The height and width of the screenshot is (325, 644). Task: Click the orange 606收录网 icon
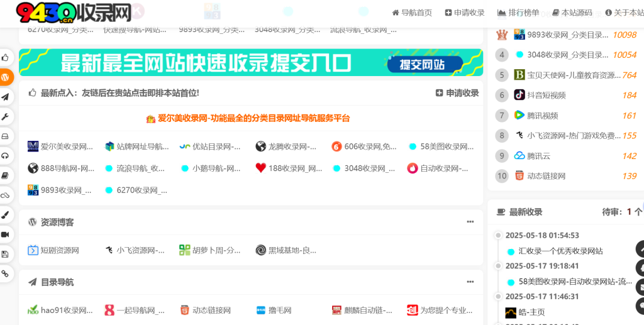[x=337, y=146]
